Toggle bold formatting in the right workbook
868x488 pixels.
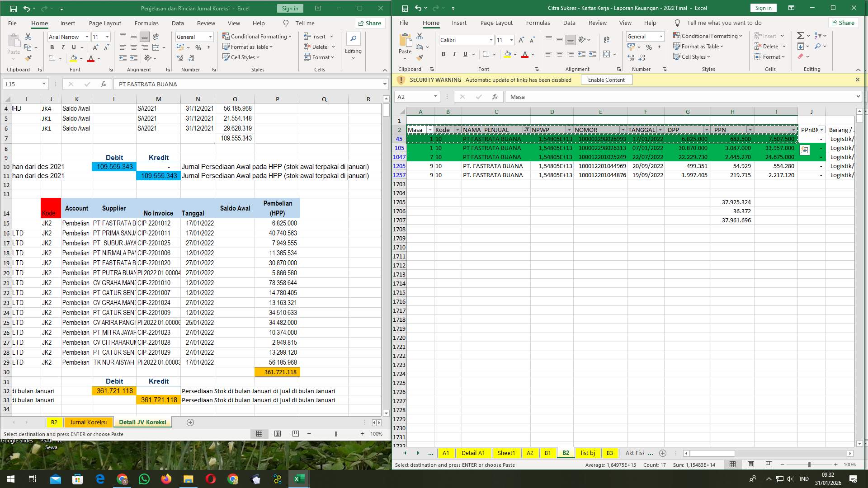point(443,54)
